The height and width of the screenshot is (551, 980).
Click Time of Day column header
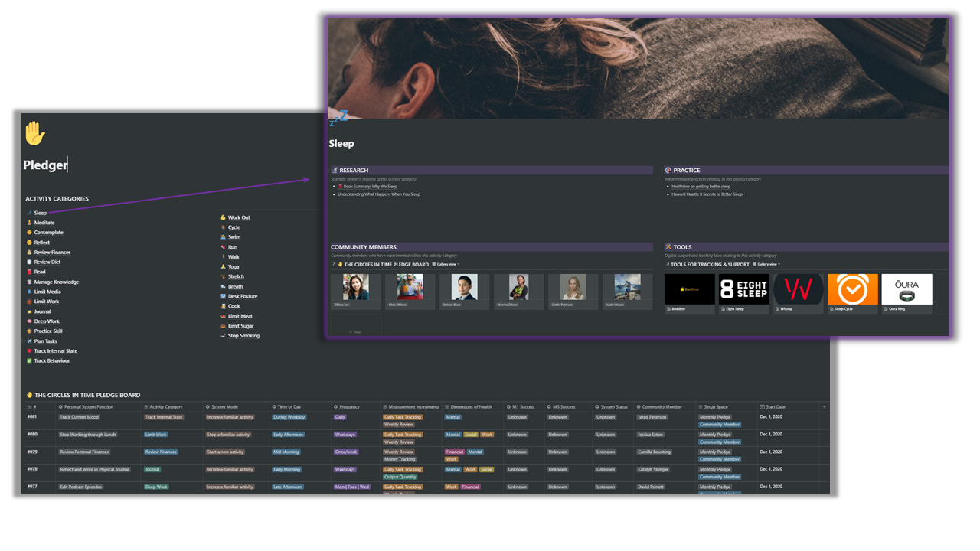coord(299,406)
